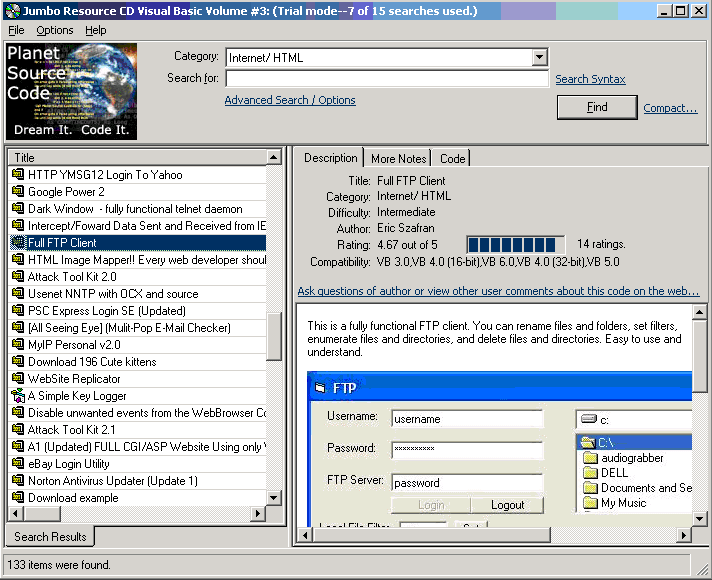
Task: Switch to the Description tab
Action: (330, 158)
